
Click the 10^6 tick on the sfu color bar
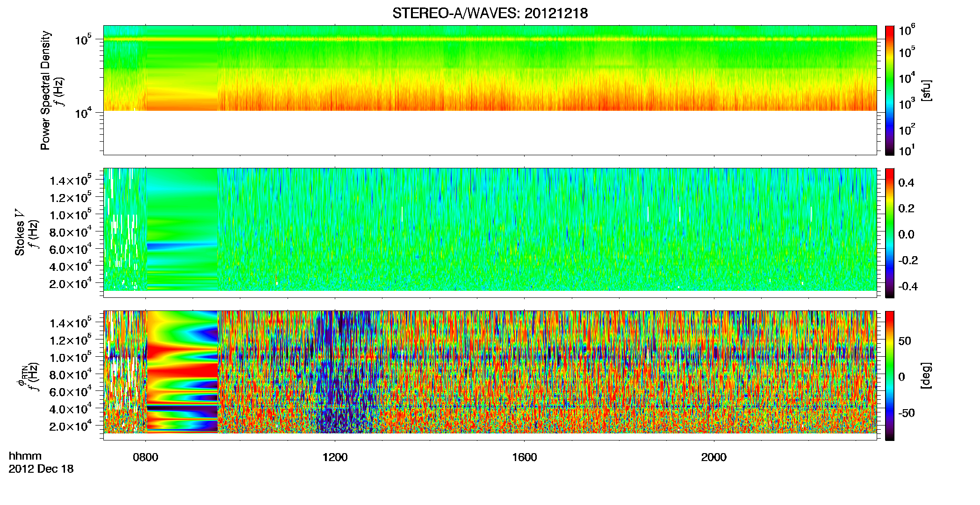(x=907, y=30)
